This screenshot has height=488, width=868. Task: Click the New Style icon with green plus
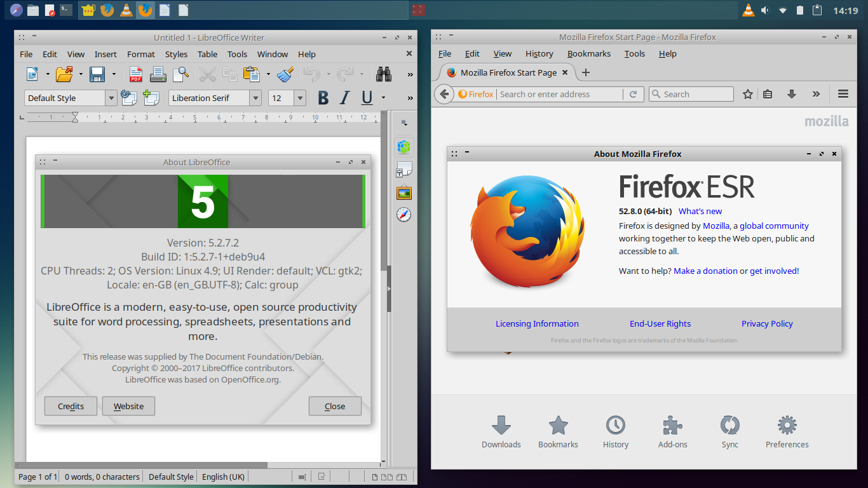click(151, 98)
